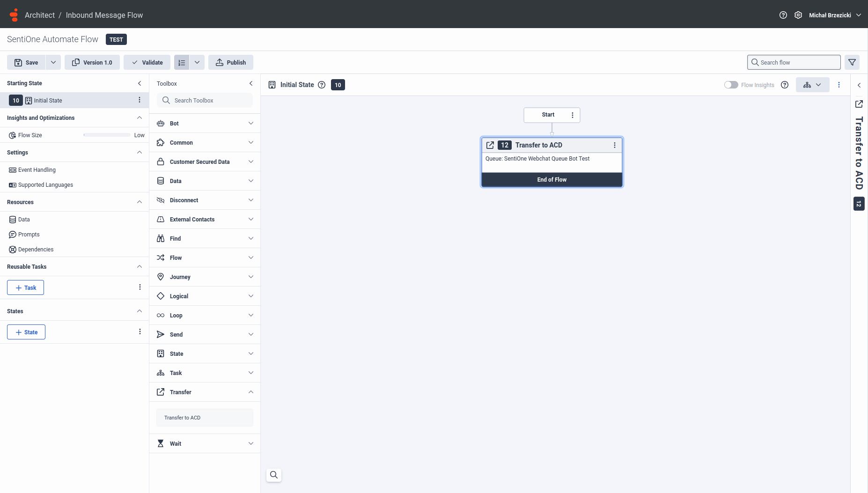Expand the right side properties panel
868x493 pixels.
coord(859,85)
